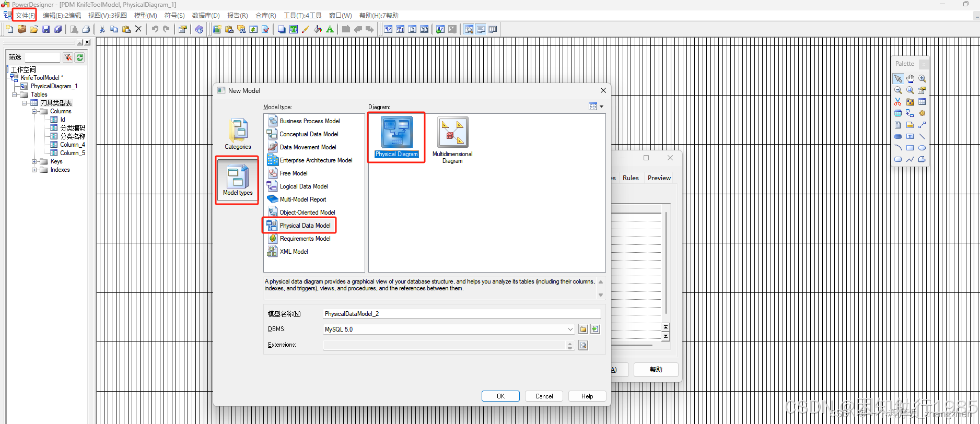Viewport: 980px width, 424px height.
Task: Select the Ellipse shape tool in Palette
Action: click(922, 148)
